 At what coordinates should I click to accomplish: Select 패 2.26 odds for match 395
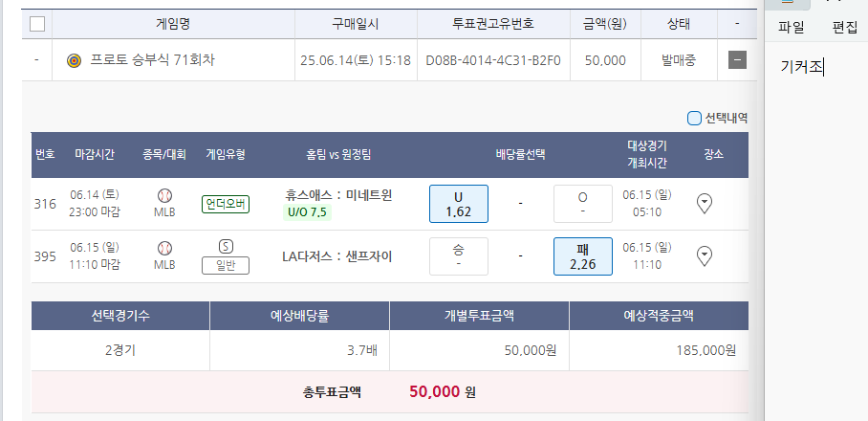click(582, 255)
